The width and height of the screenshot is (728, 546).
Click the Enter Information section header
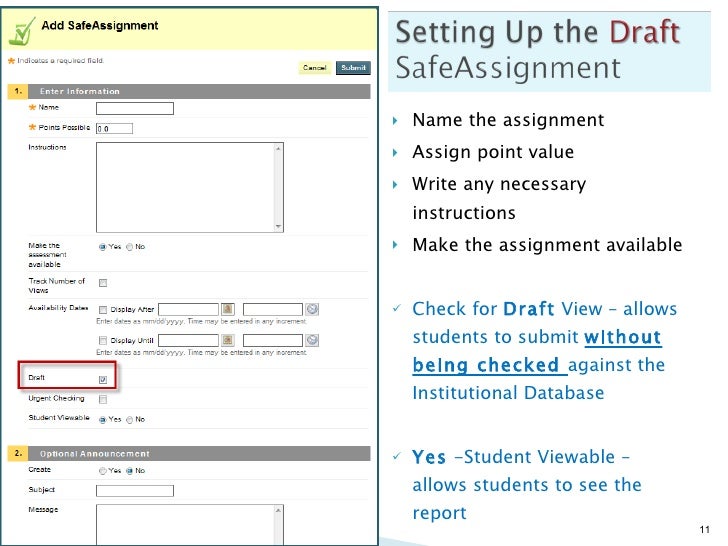point(189,91)
